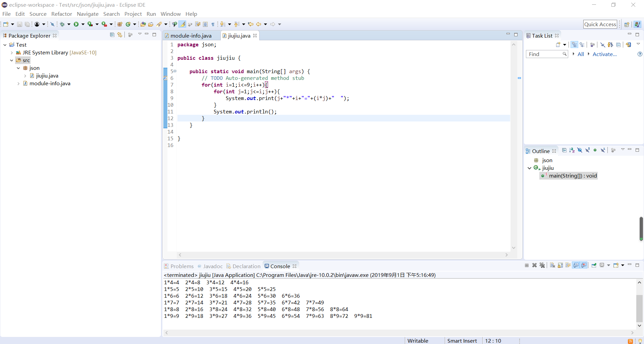Toggle Mark Occurrences highlighter in toolbar

click(x=182, y=24)
